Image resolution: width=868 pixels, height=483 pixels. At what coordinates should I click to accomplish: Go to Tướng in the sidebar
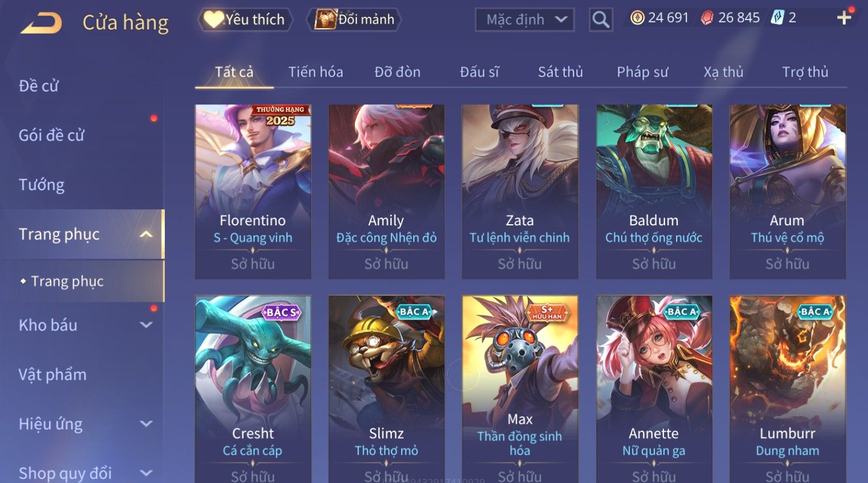coord(41,185)
